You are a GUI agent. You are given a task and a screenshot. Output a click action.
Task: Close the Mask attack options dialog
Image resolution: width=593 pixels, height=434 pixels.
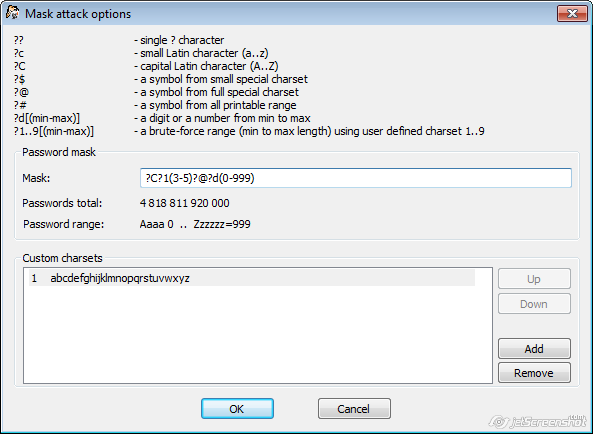(572, 14)
